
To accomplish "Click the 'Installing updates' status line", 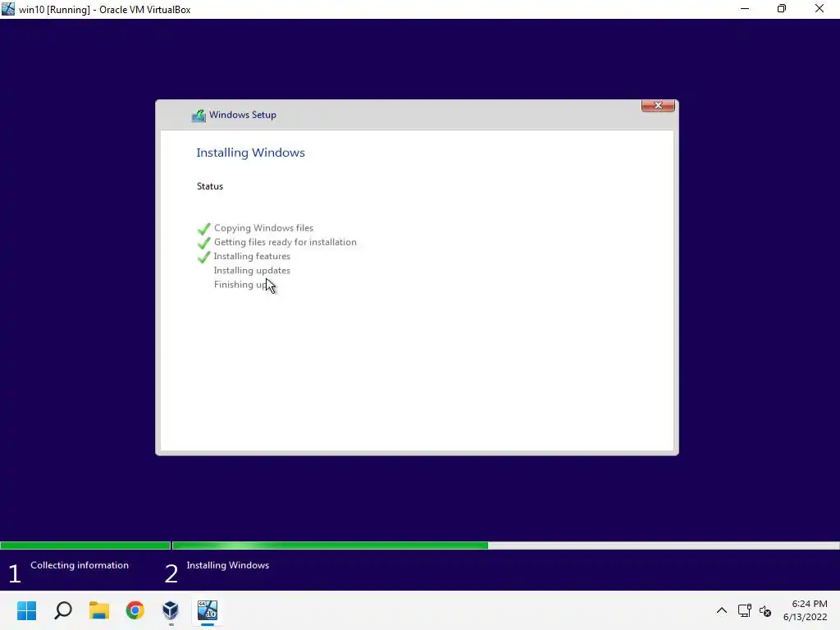I will pos(252,271).
